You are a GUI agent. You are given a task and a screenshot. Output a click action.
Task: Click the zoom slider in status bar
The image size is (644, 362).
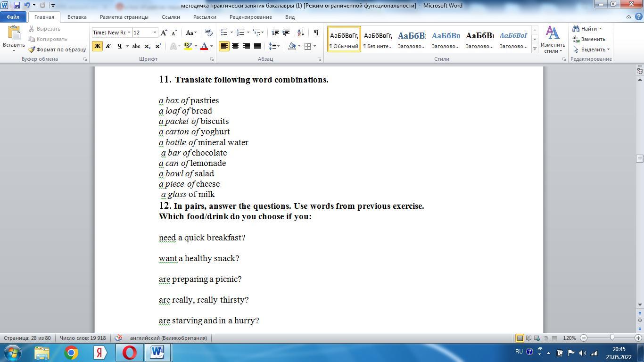click(x=612, y=338)
